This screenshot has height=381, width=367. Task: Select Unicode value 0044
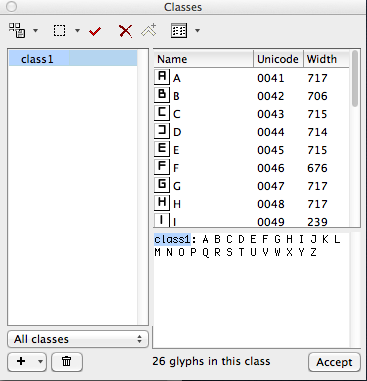click(271, 132)
